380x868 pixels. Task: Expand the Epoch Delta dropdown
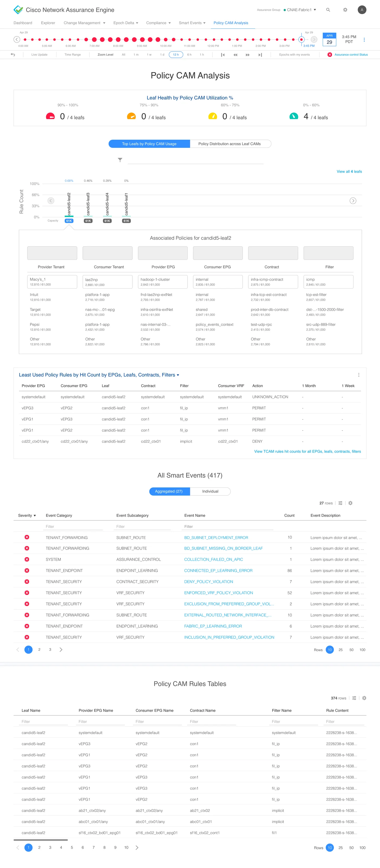tap(126, 23)
